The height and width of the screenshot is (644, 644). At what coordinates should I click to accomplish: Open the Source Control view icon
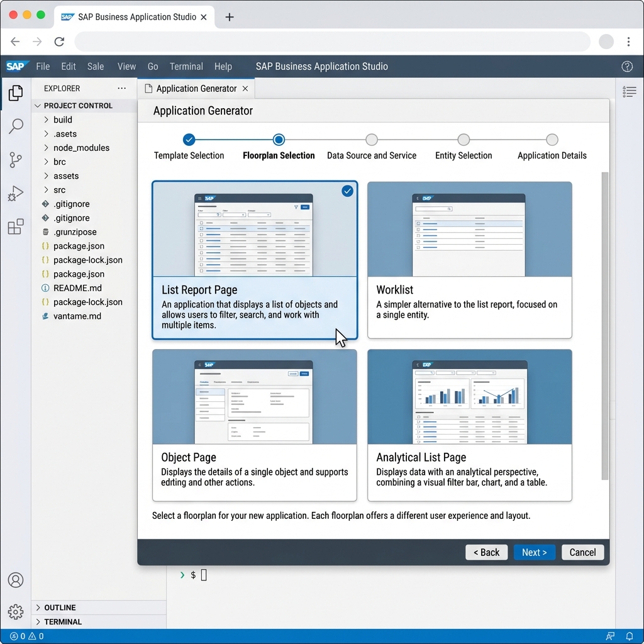tap(16, 160)
